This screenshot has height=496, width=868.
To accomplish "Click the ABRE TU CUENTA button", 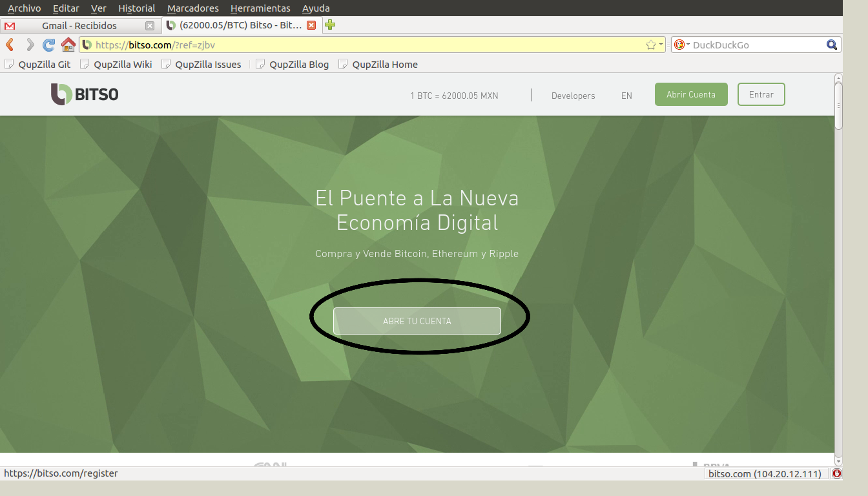I will pos(417,321).
